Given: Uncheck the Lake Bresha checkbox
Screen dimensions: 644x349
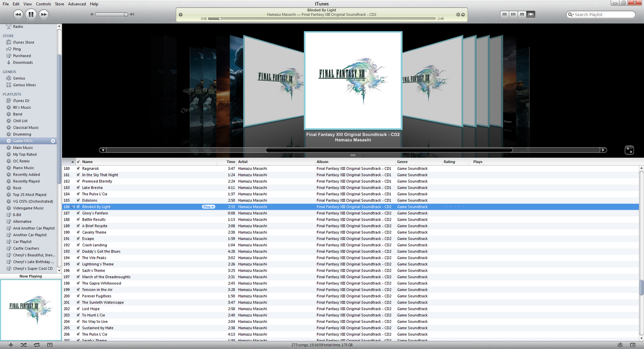Looking at the screenshot, I should pyautogui.click(x=78, y=188).
